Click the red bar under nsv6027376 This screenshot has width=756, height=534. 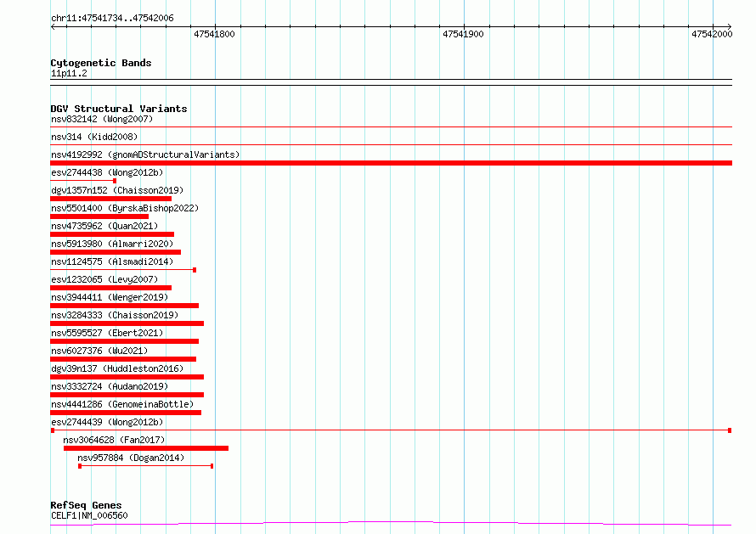pyautogui.click(x=123, y=359)
